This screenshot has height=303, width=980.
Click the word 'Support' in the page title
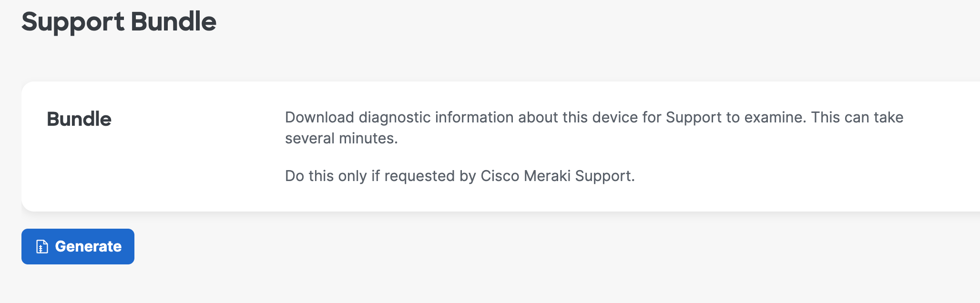(73, 22)
